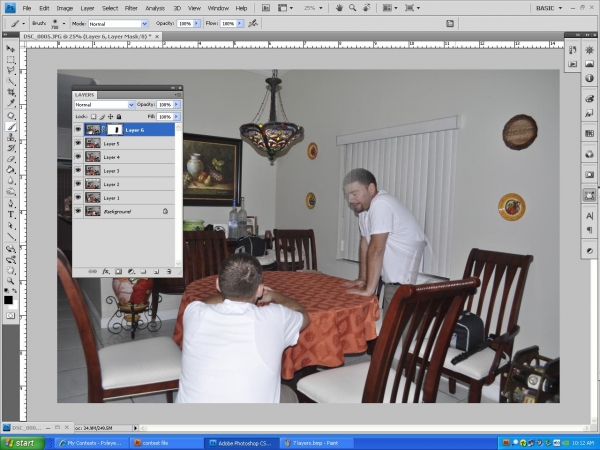Toggle lock transparent pixels

click(x=93, y=117)
